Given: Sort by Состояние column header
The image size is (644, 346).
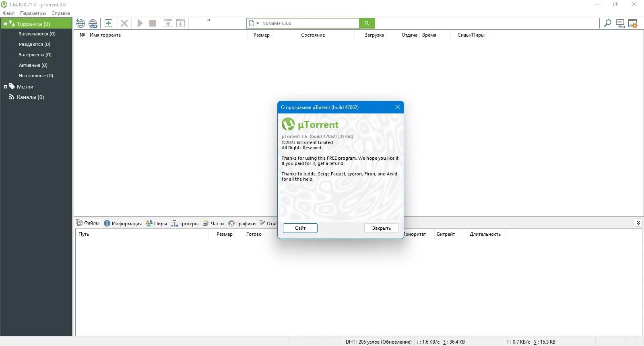Looking at the screenshot, I should pyautogui.click(x=313, y=35).
